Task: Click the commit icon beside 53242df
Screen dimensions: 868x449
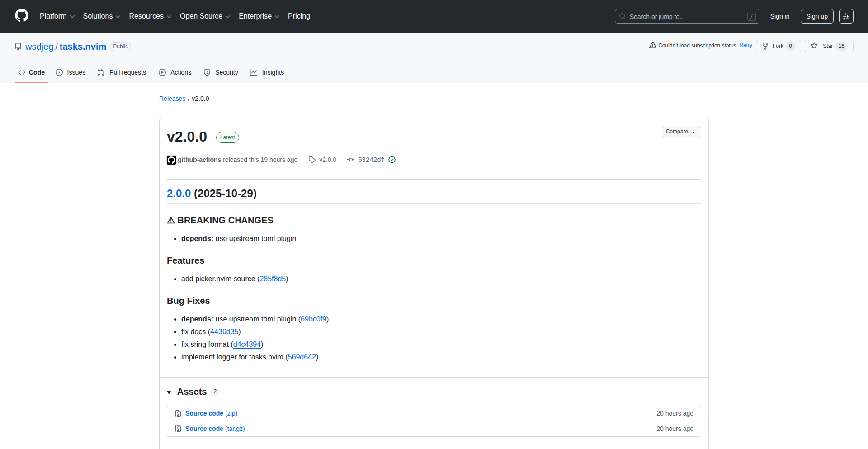Action: click(x=351, y=160)
